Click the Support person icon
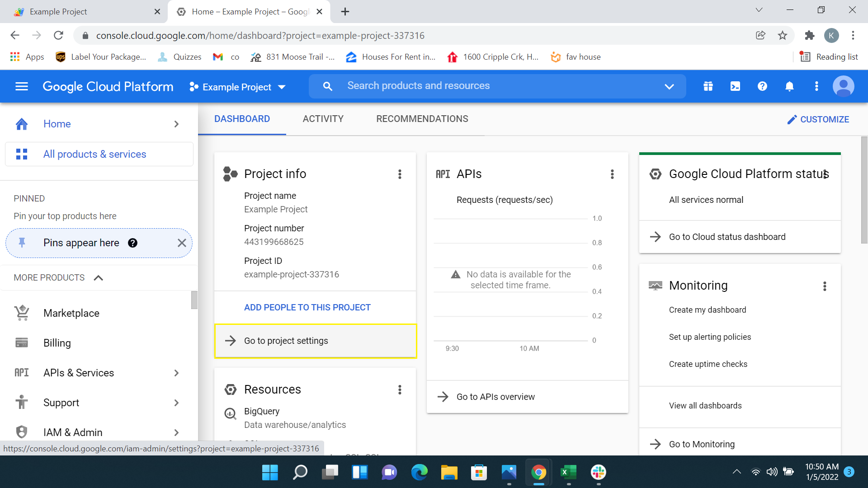The height and width of the screenshot is (488, 868). (22, 402)
